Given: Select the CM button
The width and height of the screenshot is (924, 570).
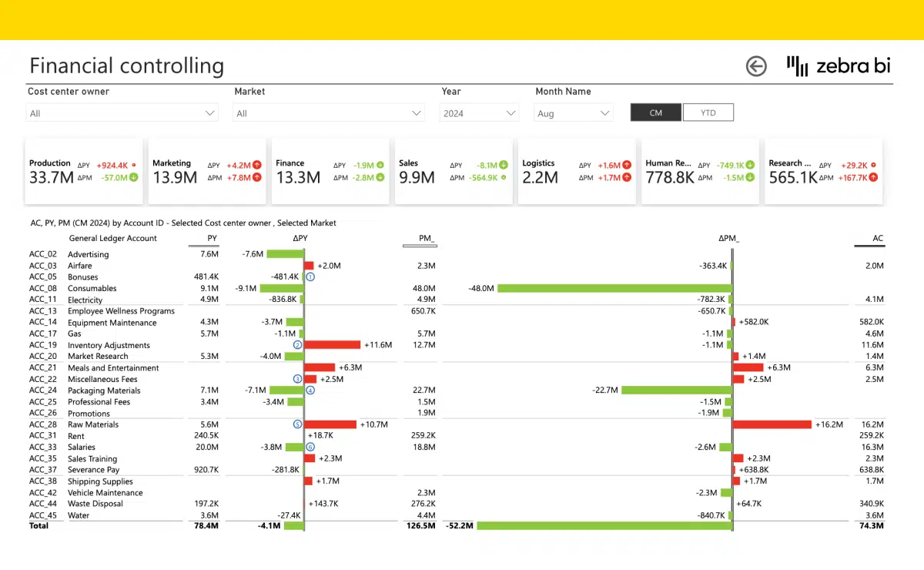Looking at the screenshot, I should (x=655, y=112).
